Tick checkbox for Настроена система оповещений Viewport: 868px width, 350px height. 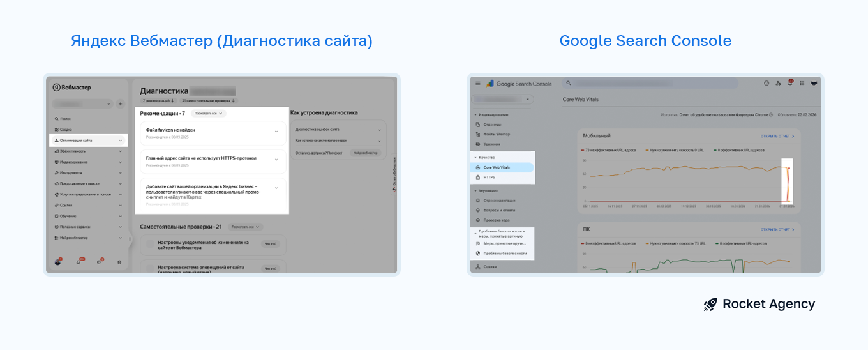coord(149,268)
